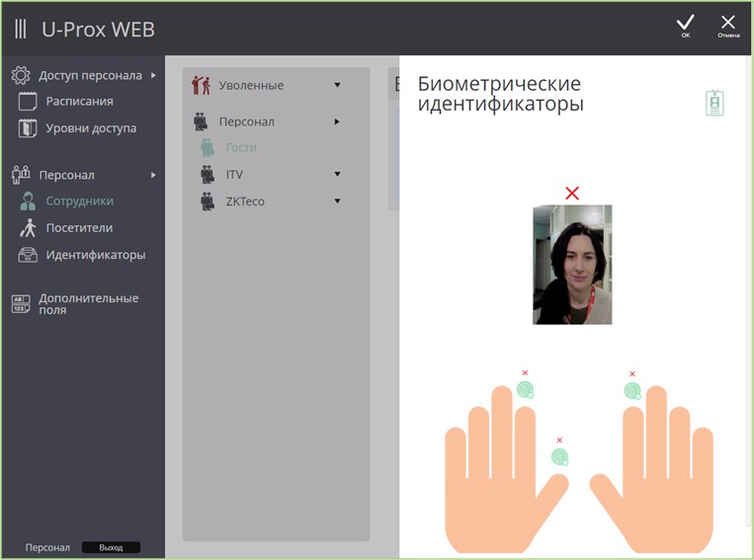Click the ITV group icon
The width and height of the screenshot is (754, 560).
tap(208, 175)
